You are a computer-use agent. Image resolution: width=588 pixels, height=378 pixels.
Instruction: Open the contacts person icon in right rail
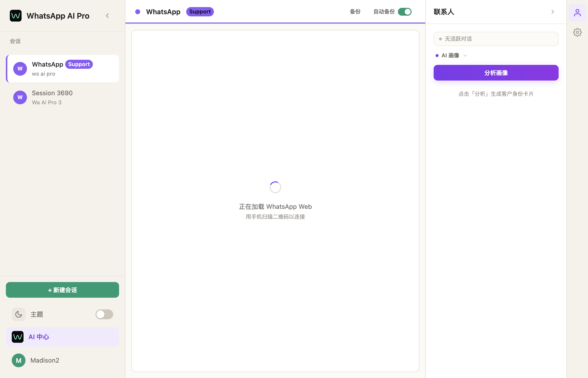577,13
